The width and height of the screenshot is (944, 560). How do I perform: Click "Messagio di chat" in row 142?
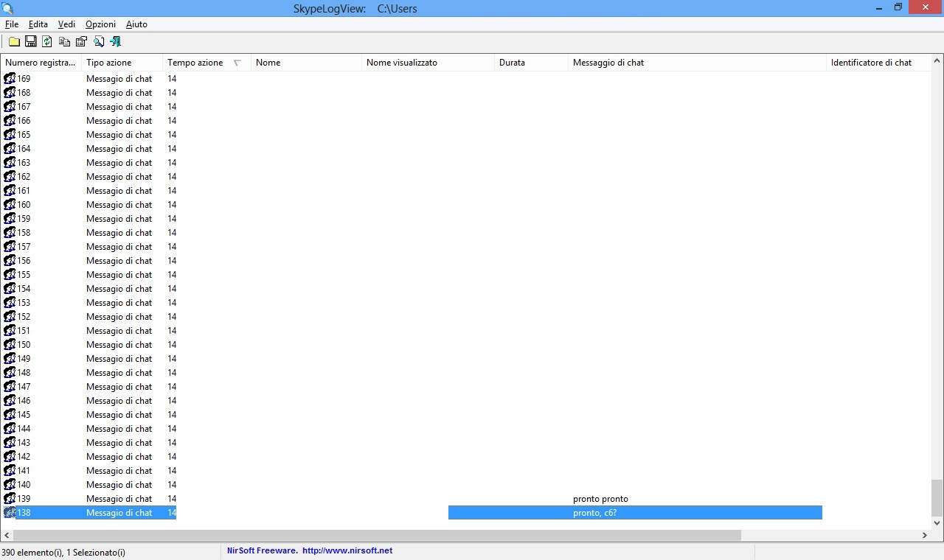pyautogui.click(x=119, y=456)
